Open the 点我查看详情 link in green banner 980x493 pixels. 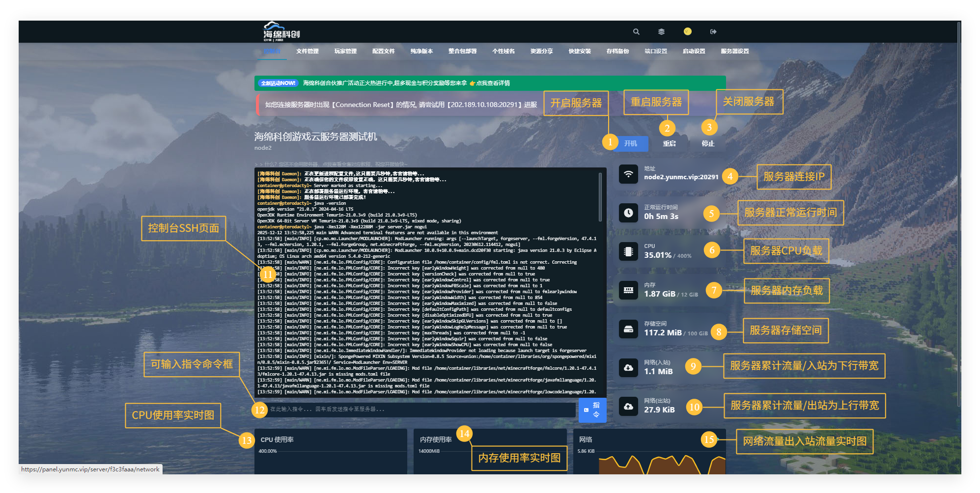(x=493, y=83)
